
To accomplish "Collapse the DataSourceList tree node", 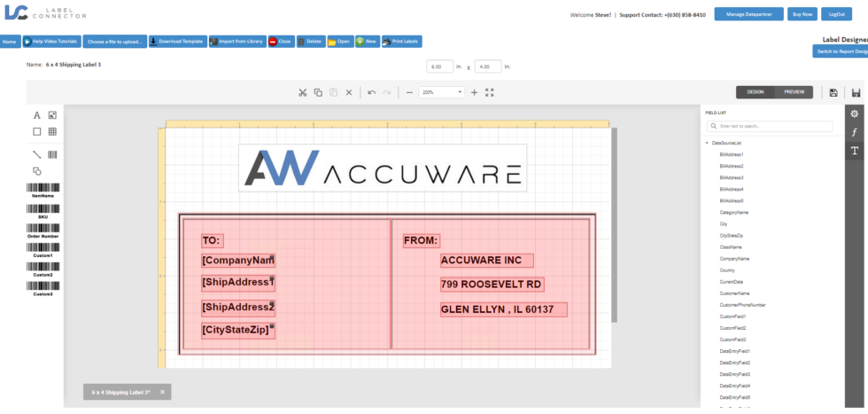I will tap(707, 143).
